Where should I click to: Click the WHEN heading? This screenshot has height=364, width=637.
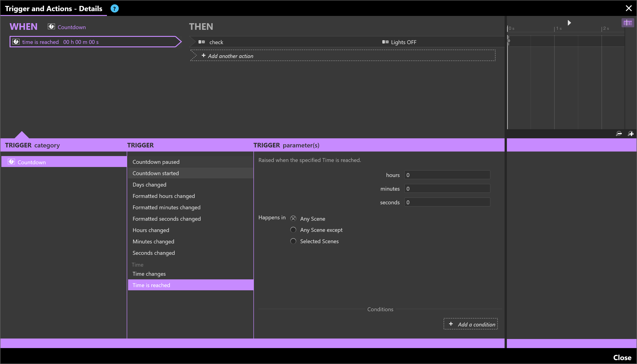23,26
